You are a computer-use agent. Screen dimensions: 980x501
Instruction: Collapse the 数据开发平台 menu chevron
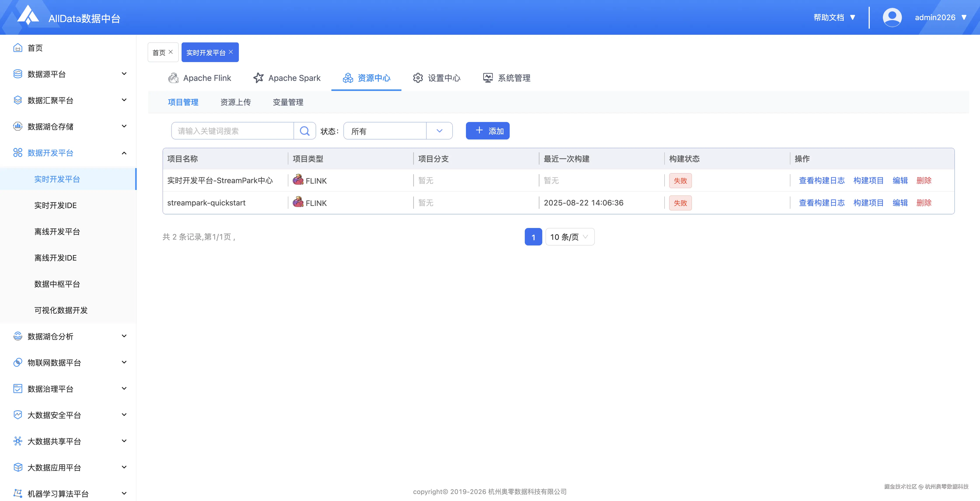point(124,153)
